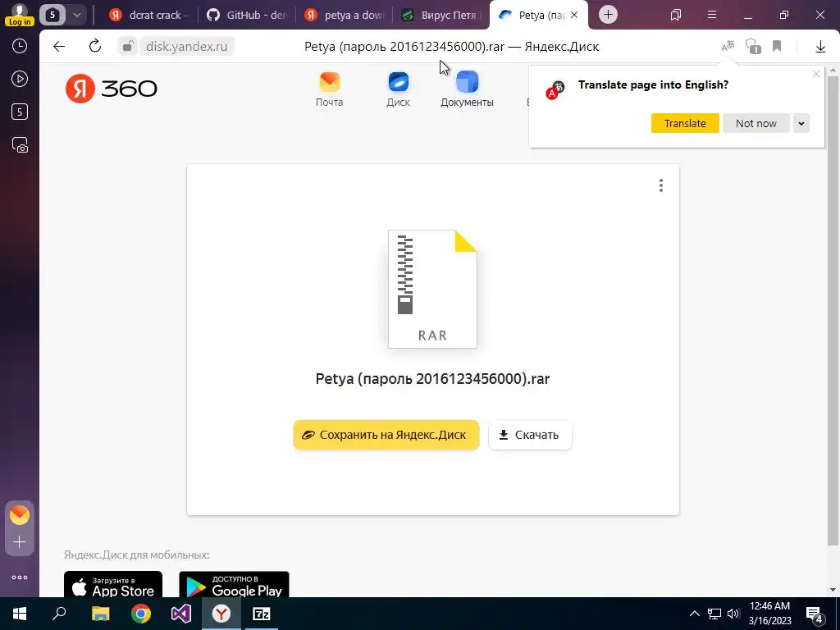The width and height of the screenshot is (840, 630).
Task: Open 7-Zip from the taskbar
Action: click(262, 614)
